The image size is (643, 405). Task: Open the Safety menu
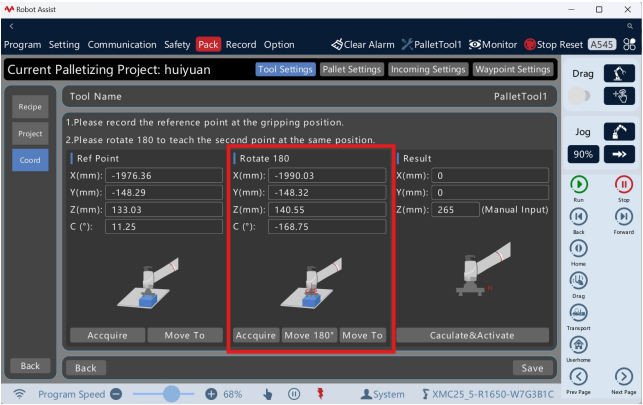pyautogui.click(x=177, y=44)
